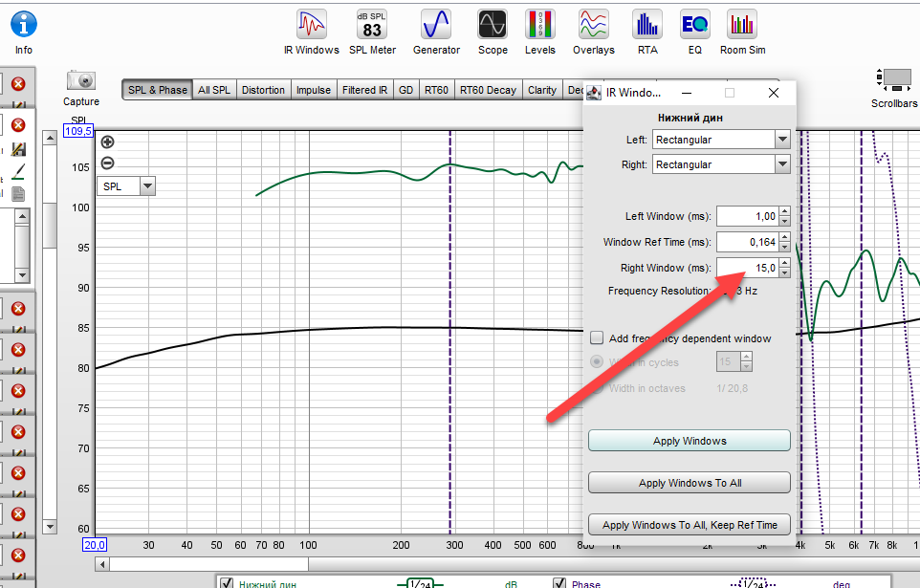Open the Info panel
Screen dimensions: 920x588
24,33
